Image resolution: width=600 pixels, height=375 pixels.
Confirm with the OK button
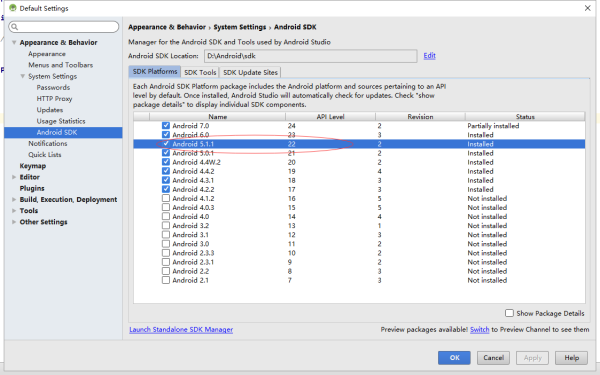click(454, 358)
